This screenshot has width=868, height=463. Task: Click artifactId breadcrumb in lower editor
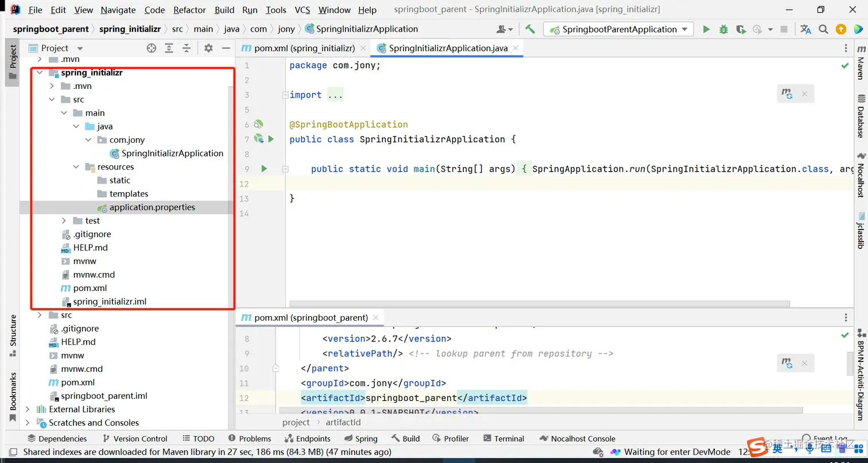click(x=343, y=422)
